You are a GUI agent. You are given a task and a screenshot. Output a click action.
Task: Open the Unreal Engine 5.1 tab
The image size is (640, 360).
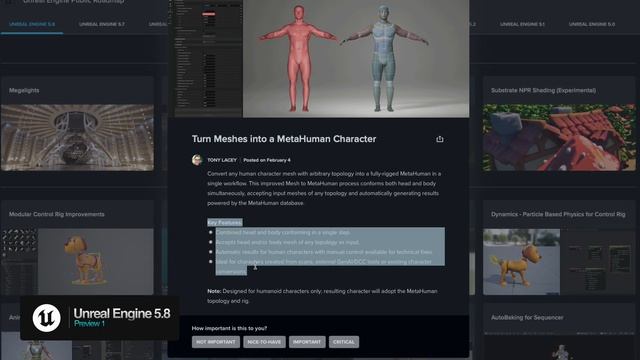[x=522, y=24]
